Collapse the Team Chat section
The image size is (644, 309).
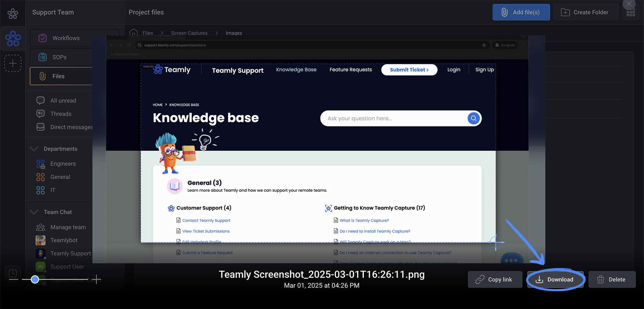tap(34, 212)
